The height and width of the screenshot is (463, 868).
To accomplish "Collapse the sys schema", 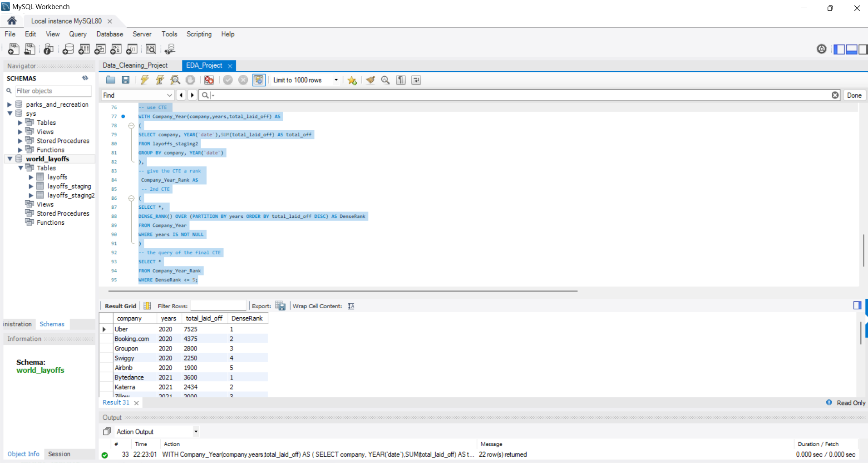I will [x=10, y=113].
